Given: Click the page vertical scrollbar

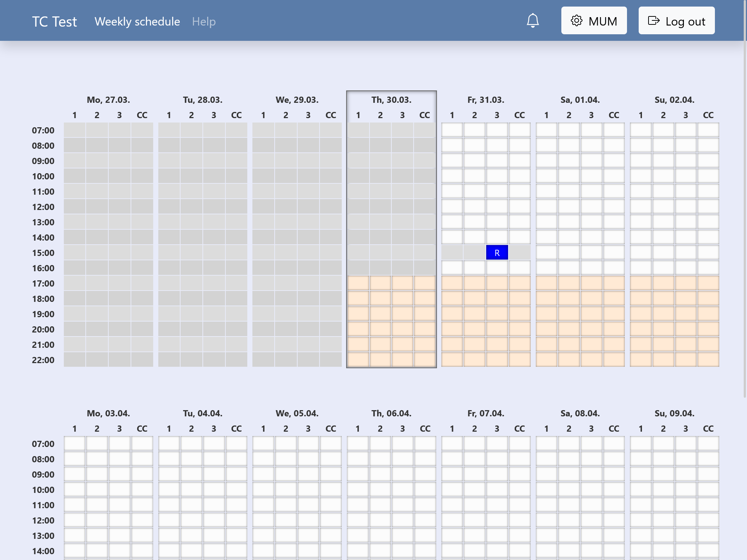Looking at the screenshot, I should [x=745, y=199].
